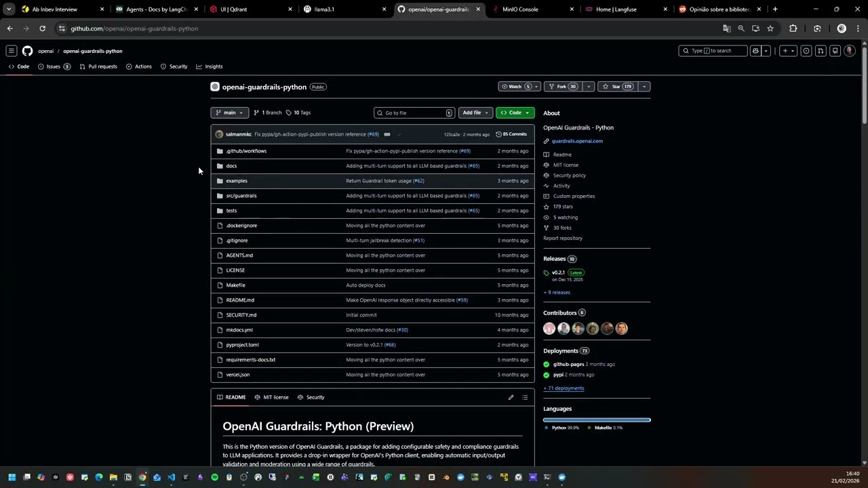
Task: Switch to the Pull requests tab
Action: 98,66
